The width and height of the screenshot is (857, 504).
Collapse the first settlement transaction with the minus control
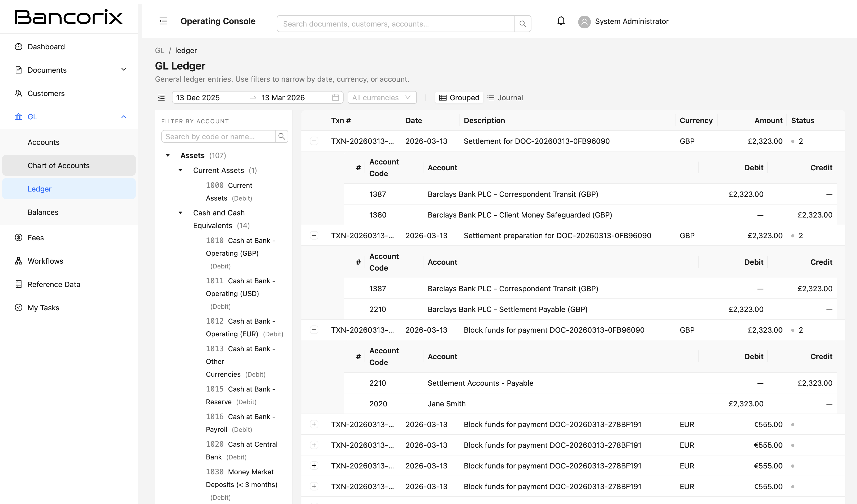point(314,141)
